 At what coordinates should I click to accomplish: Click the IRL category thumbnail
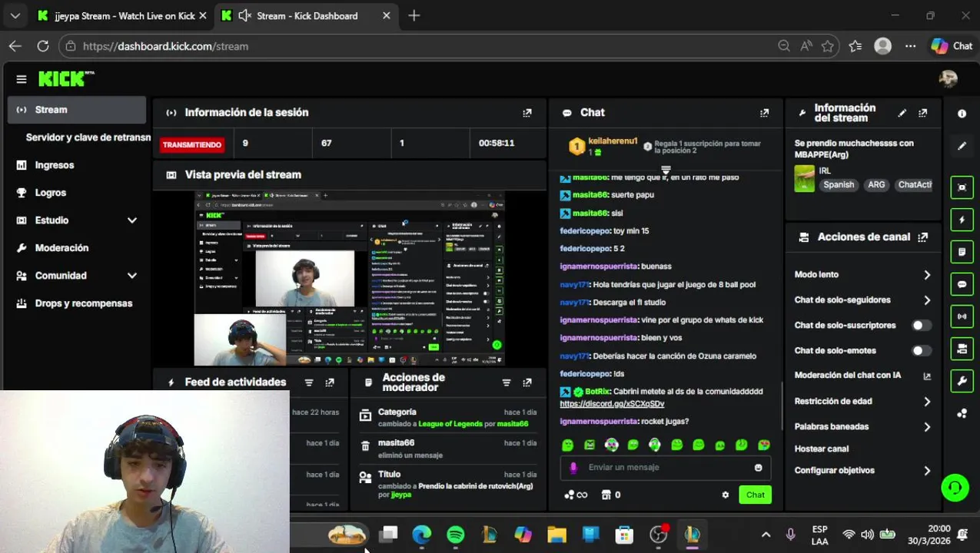tap(804, 179)
